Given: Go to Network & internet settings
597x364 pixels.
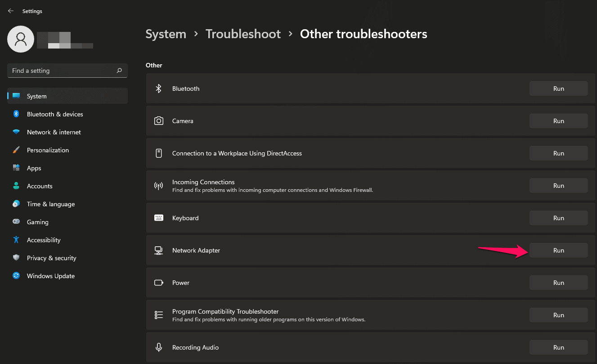Looking at the screenshot, I should pos(67,132).
